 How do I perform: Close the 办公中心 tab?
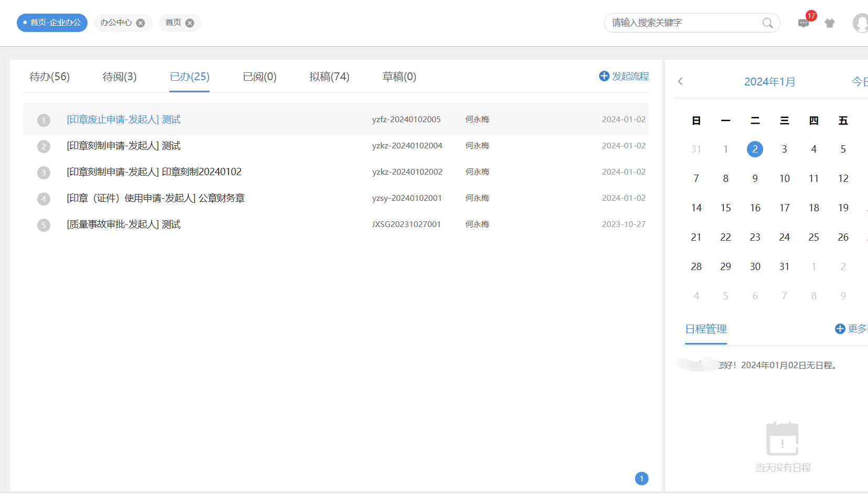pyautogui.click(x=140, y=23)
